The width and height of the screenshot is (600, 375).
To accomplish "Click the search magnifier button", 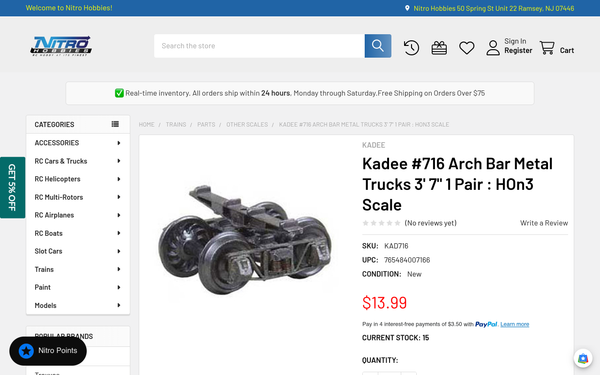I will [x=378, y=46].
